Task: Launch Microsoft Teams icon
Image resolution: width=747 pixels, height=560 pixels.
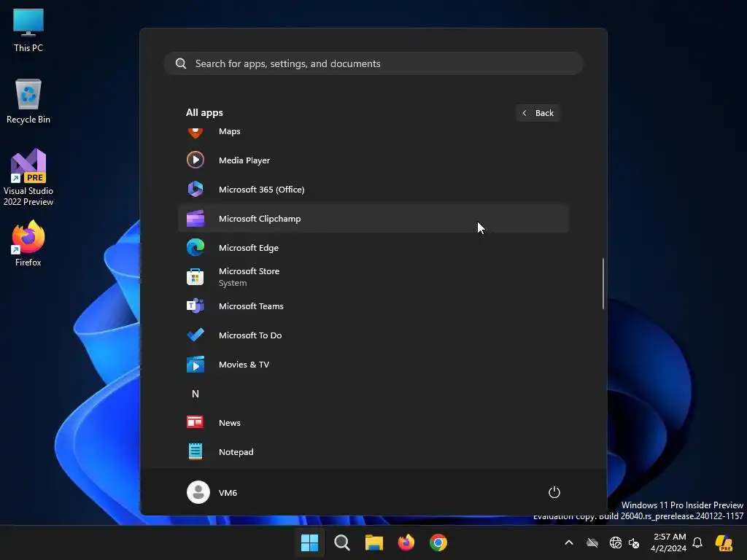Action: pos(196,306)
